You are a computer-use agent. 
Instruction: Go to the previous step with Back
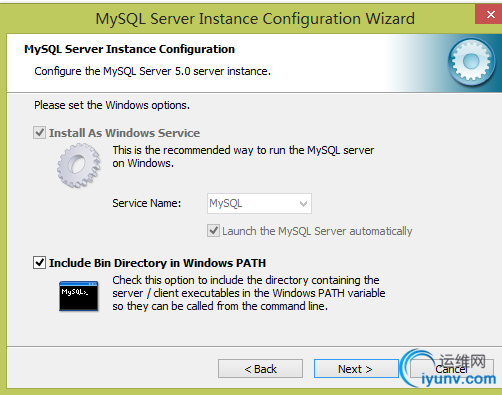click(x=260, y=369)
